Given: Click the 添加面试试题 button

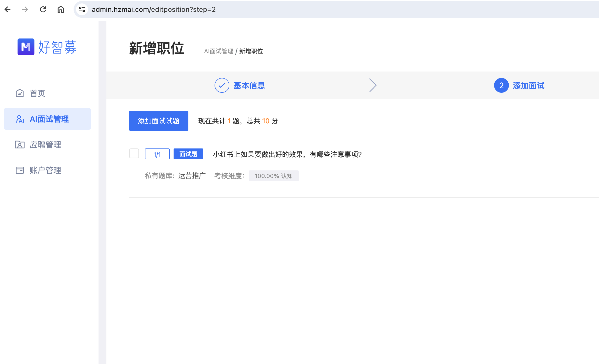Looking at the screenshot, I should [x=159, y=121].
